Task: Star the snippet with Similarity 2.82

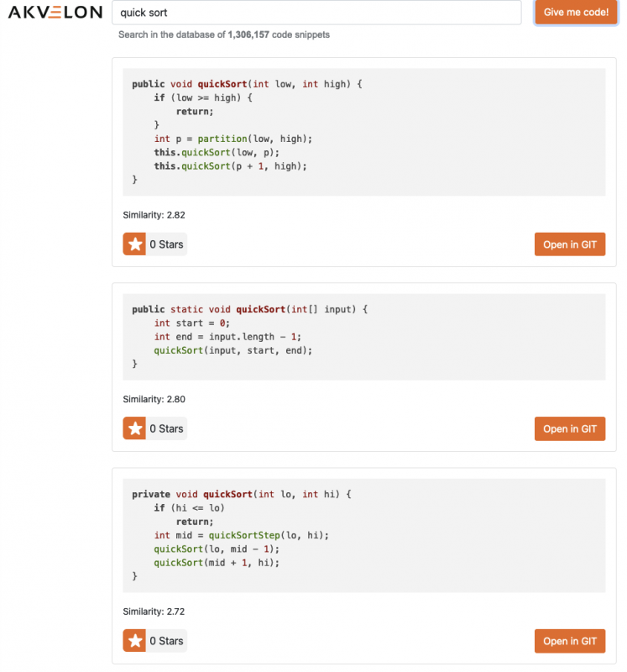Action: coord(134,244)
